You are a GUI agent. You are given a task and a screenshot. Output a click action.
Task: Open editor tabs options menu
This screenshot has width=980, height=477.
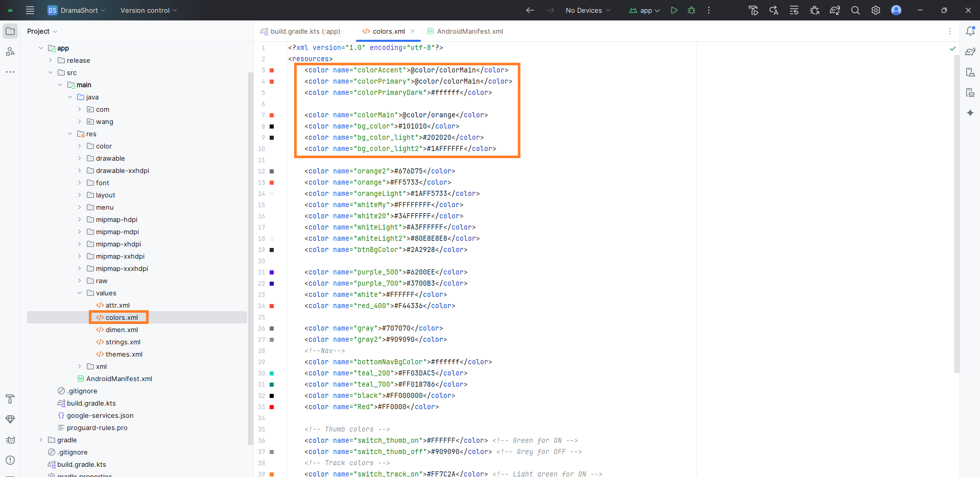(950, 31)
